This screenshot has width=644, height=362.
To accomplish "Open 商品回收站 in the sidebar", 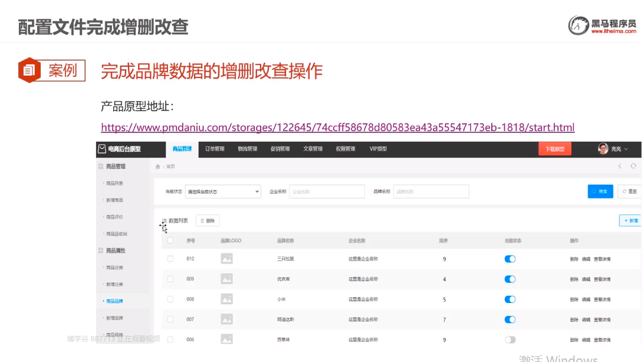I will coord(117,234).
